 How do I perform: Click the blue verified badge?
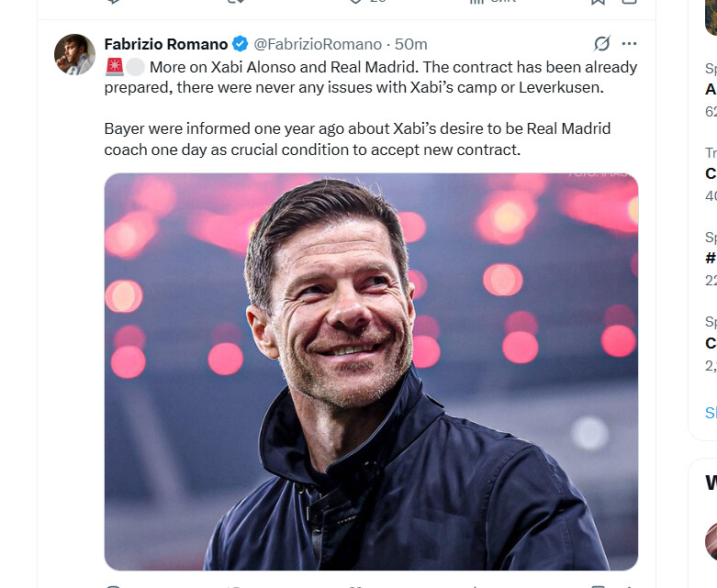tap(241, 44)
